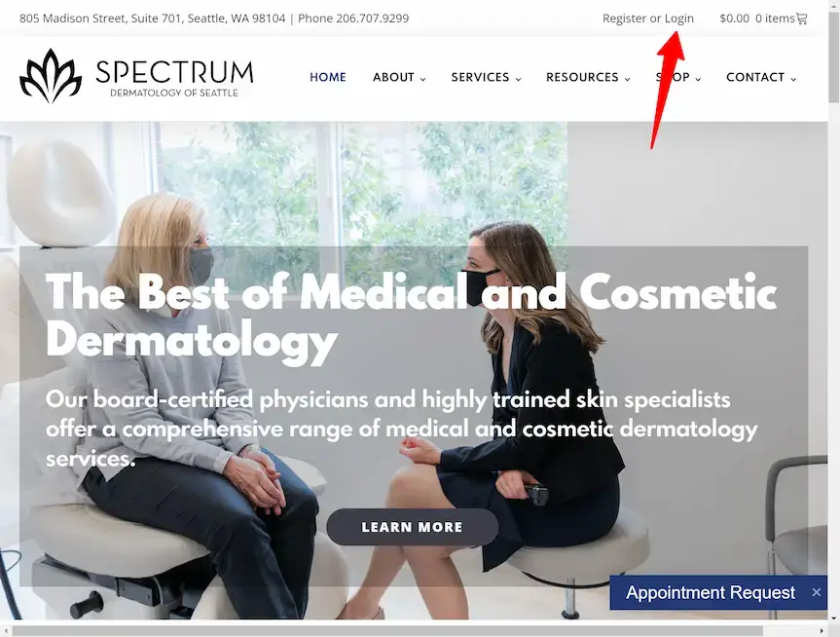Open the Services menu item
This screenshot has width=840, height=637.
pos(480,77)
